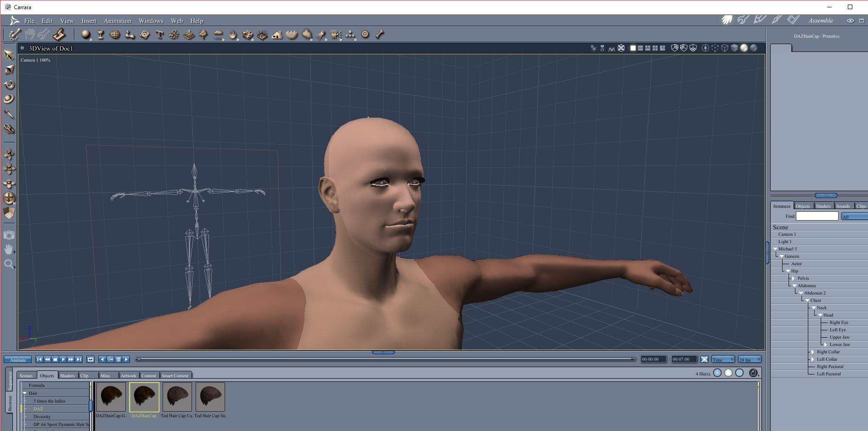Switch viewport to single-pane layout

tap(633, 48)
